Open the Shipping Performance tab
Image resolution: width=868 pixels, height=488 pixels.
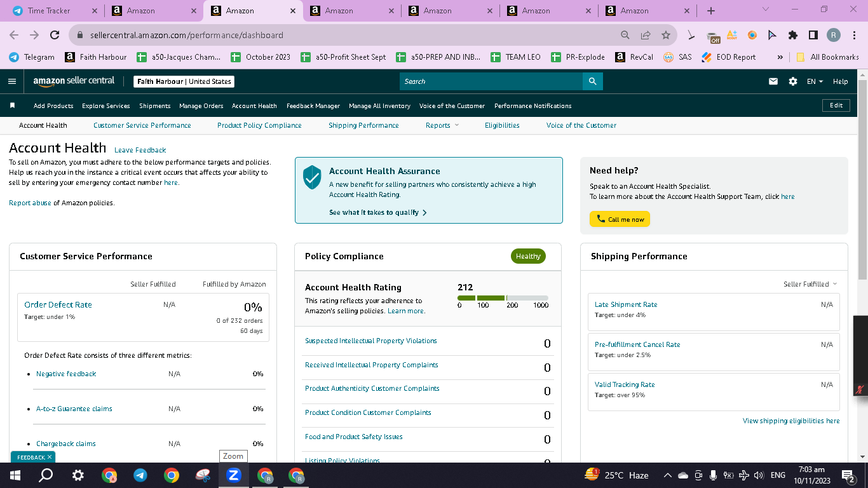(363, 125)
